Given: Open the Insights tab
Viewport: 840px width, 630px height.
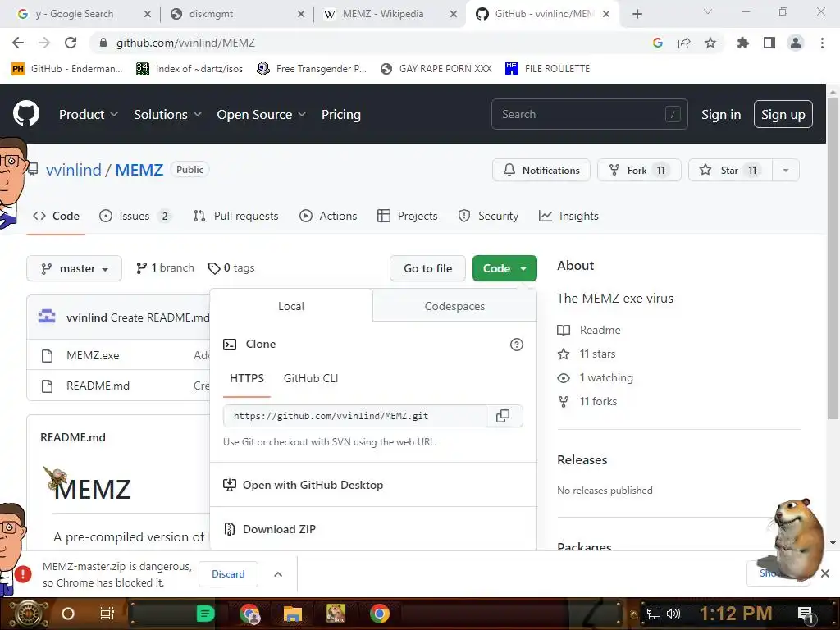Looking at the screenshot, I should click(569, 216).
